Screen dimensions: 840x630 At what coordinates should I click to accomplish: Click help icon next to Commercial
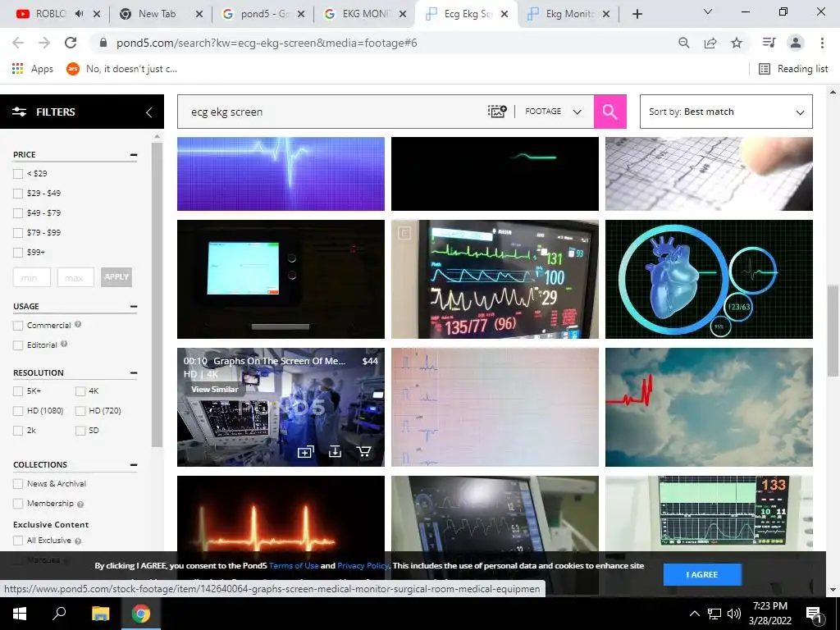[78, 324]
